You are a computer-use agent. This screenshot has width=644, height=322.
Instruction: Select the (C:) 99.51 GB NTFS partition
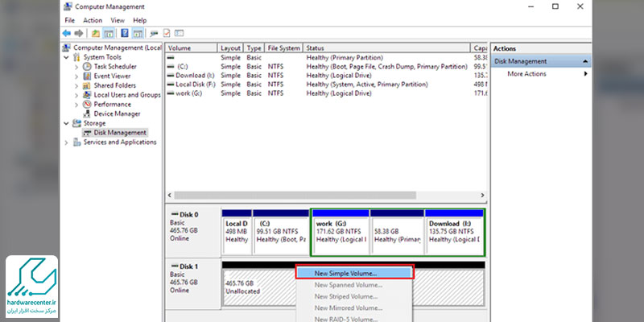(281, 232)
